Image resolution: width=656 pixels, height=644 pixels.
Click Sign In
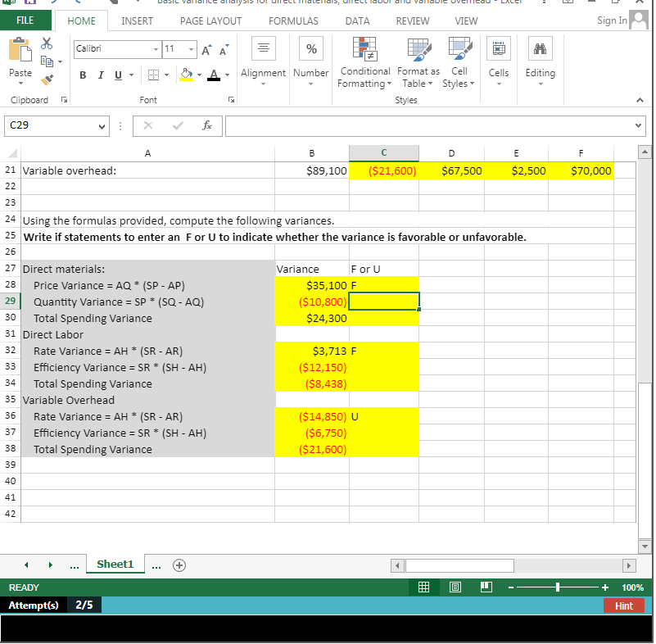click(612, 20)
